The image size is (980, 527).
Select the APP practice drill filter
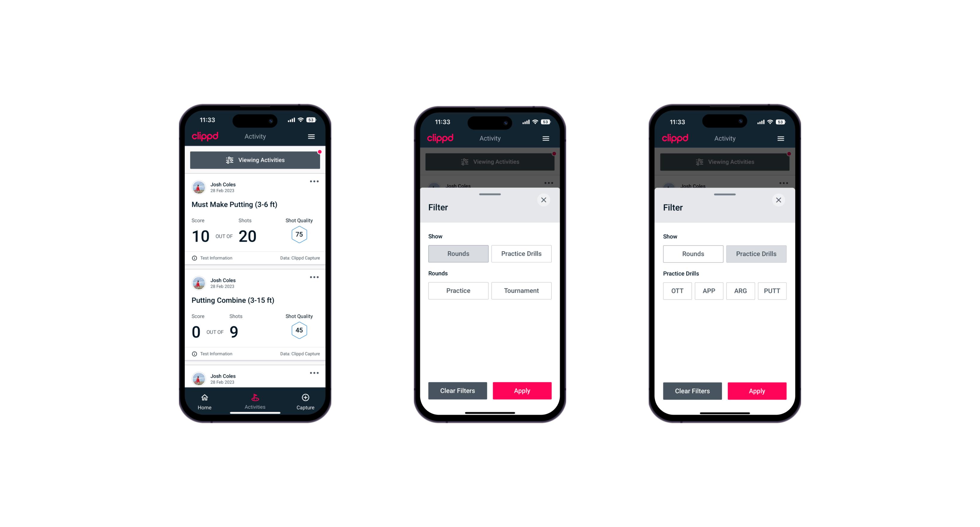click(x=709, y=290)
